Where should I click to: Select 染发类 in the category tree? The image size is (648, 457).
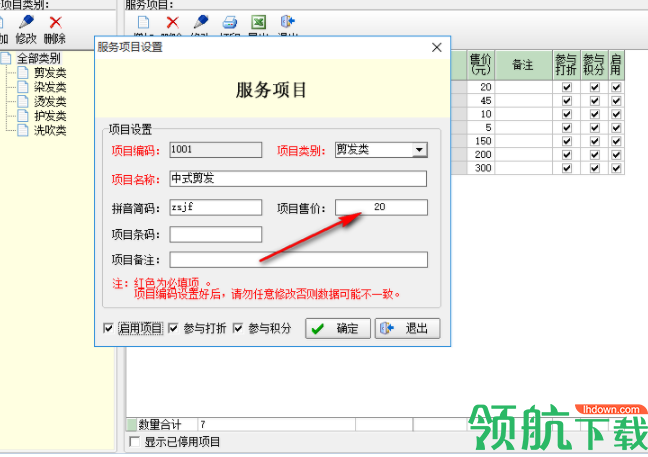coord(50,87)
